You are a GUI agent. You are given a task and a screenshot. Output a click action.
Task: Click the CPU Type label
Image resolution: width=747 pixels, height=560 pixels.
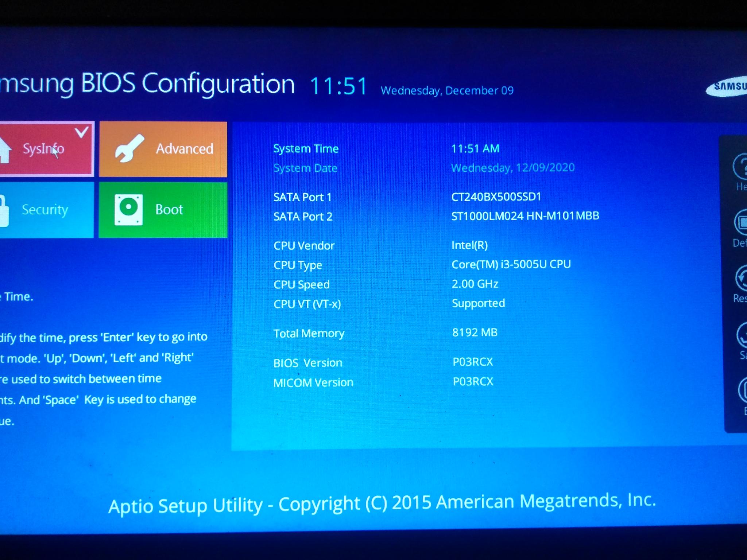tap(298, 265)
